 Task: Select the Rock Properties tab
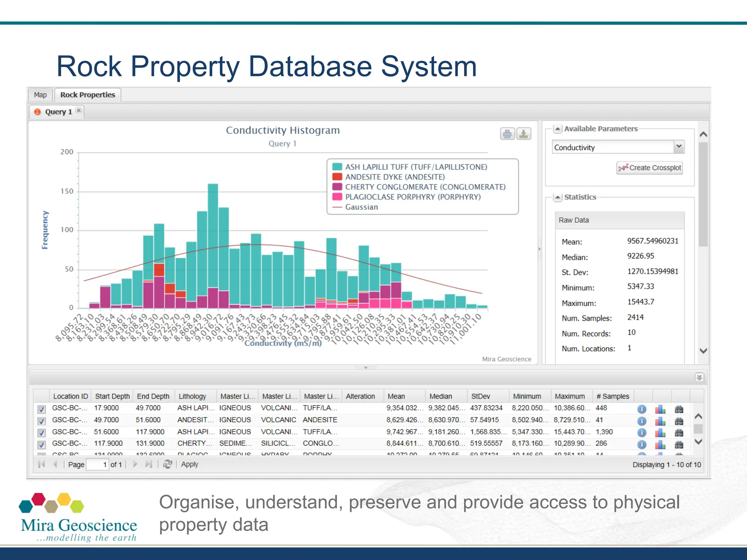tap(88, 95)
